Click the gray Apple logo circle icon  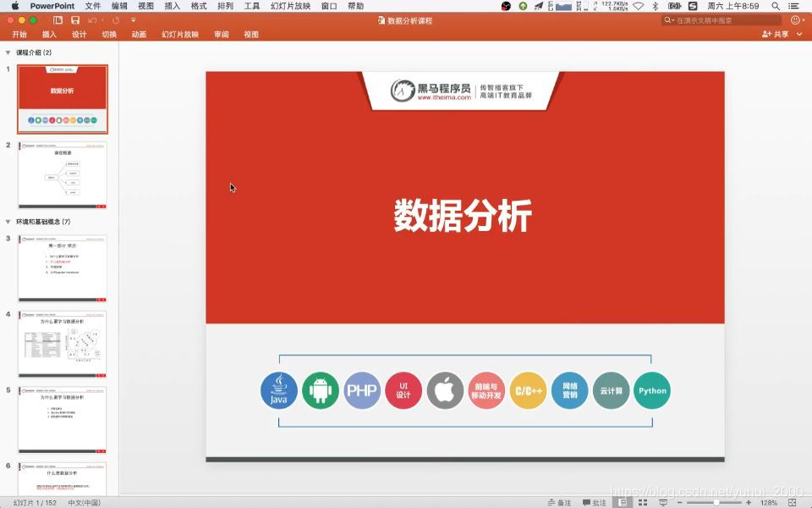pyautogui.click(x=445, y=390)
